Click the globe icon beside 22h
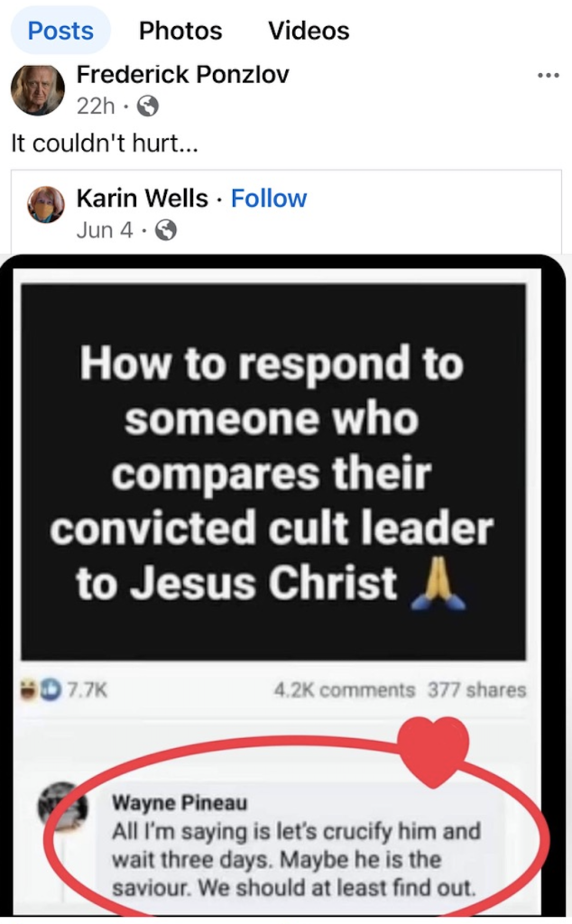This screenshot has height=924, width=572. click(148, 106)
